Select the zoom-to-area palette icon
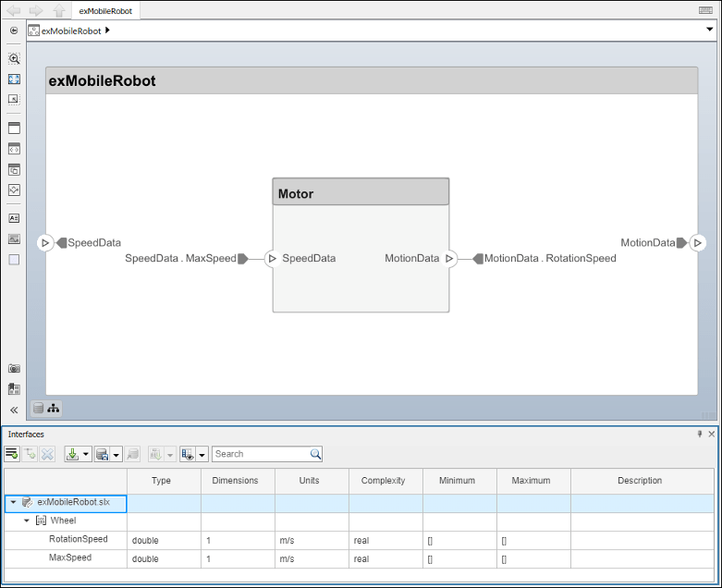This screenshot has height=588, width=722. 14,99
